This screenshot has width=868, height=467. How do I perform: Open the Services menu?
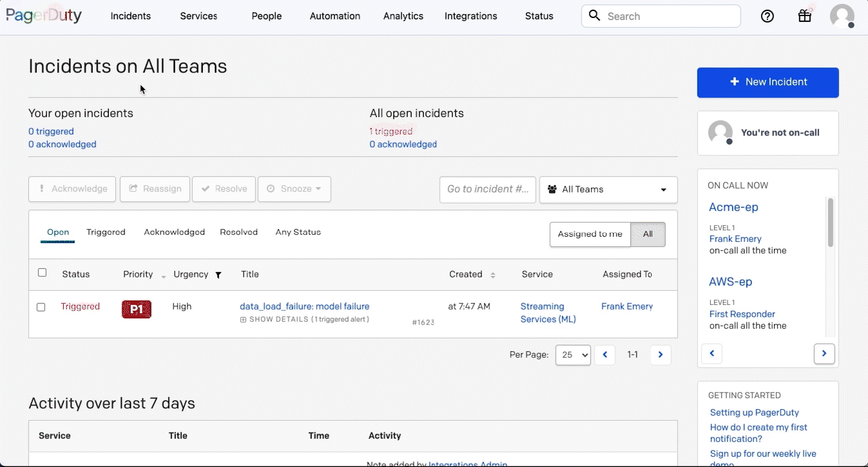coord(198,16)
